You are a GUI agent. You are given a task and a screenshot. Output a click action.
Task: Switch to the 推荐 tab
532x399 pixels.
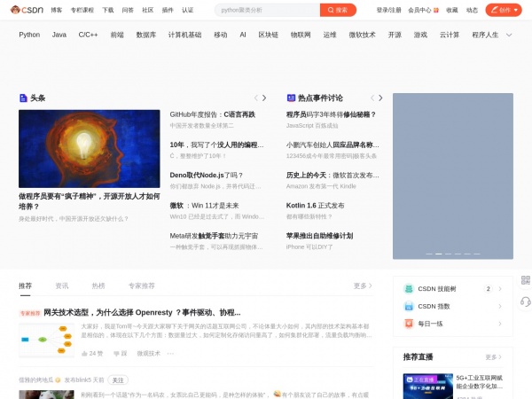coord(25,286)
